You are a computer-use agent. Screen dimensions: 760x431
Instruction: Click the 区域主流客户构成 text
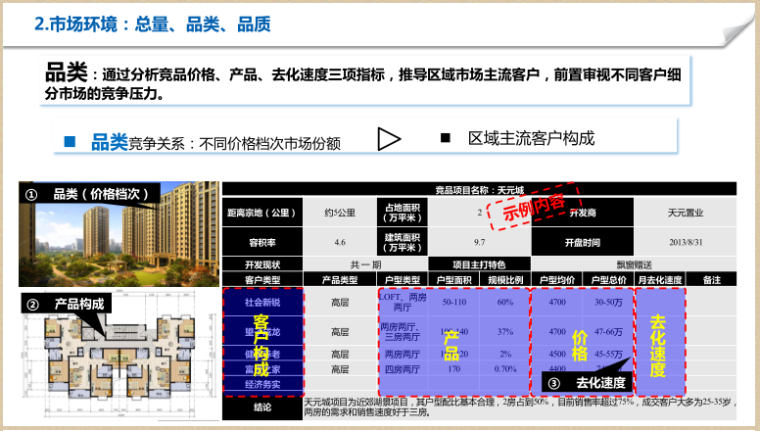pyautogui.click(x=531, y=137)
